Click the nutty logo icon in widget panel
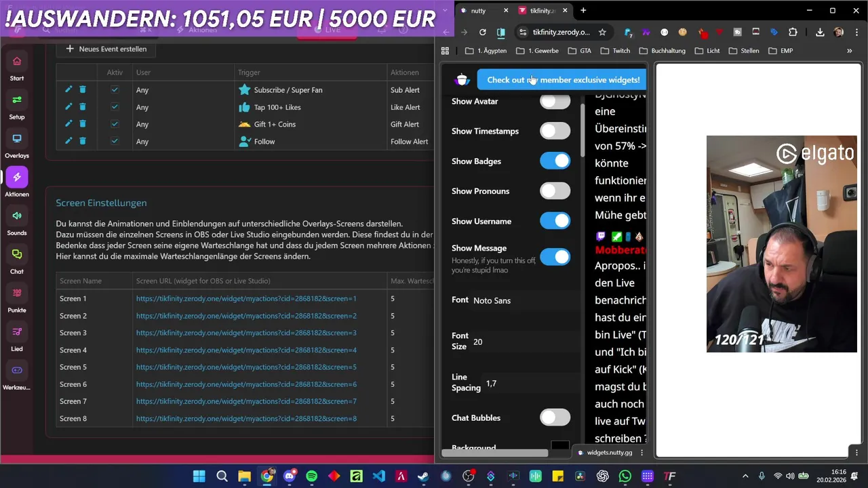 462,79
